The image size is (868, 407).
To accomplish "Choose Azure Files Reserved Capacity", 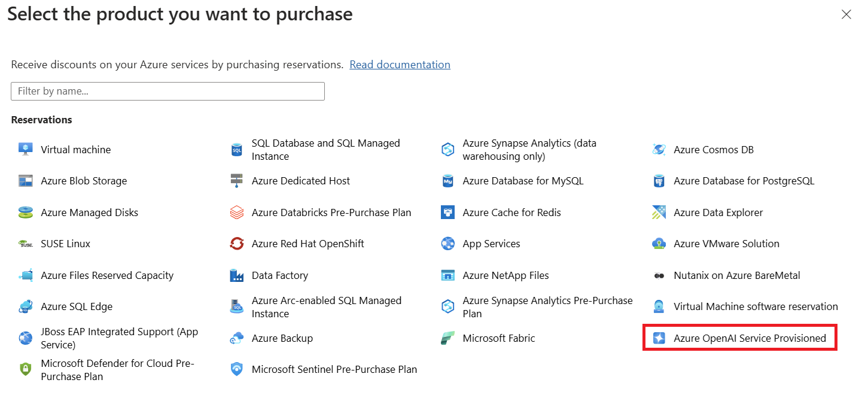I will 107,275.
